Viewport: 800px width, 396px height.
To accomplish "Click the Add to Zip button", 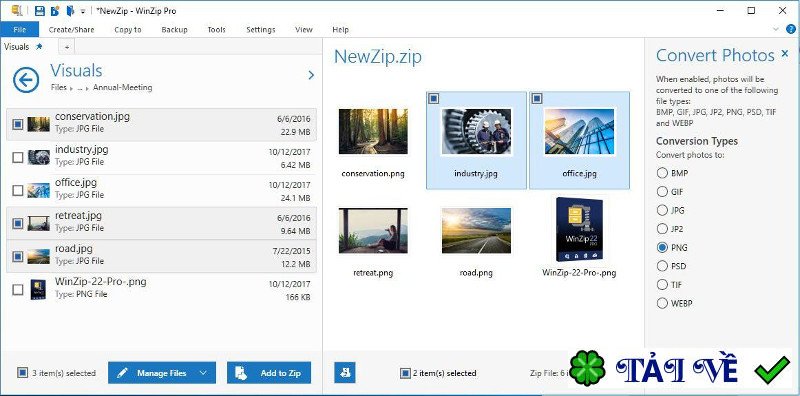I will tap(269, 373).
